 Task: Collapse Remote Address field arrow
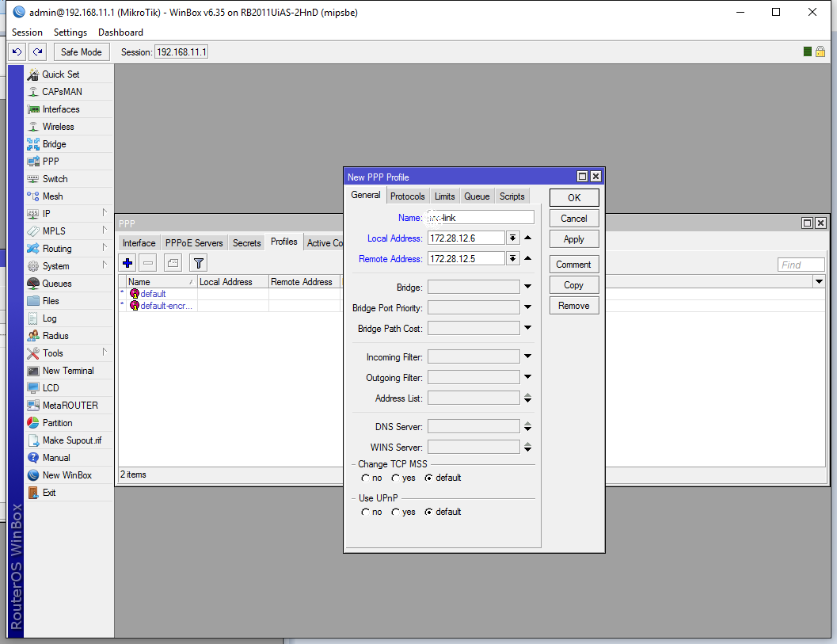pos(528,258)
